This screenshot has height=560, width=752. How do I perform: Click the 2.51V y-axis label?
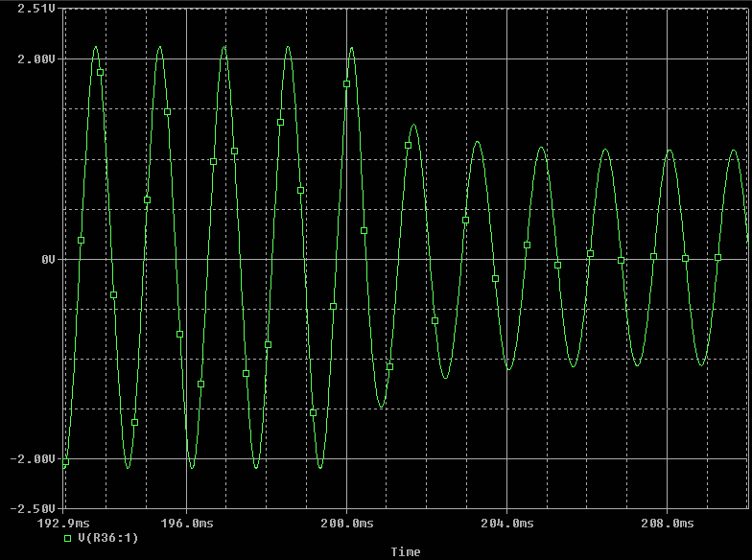(x=36, y=9)
